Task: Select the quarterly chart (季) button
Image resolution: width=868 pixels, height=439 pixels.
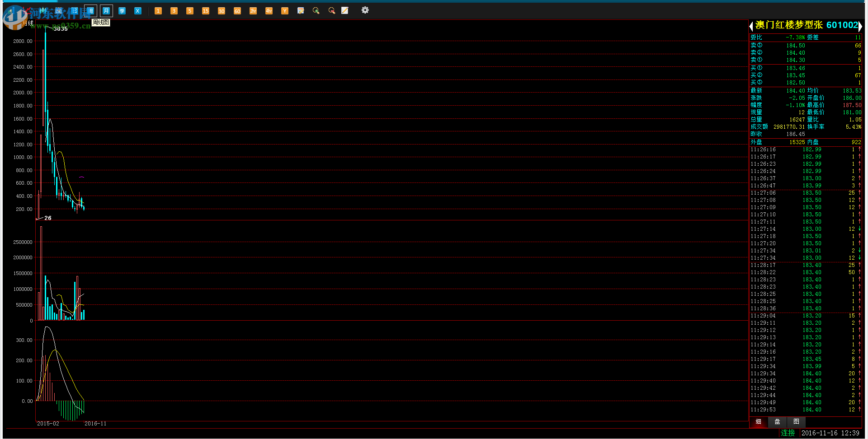Action: coord(122,10)
